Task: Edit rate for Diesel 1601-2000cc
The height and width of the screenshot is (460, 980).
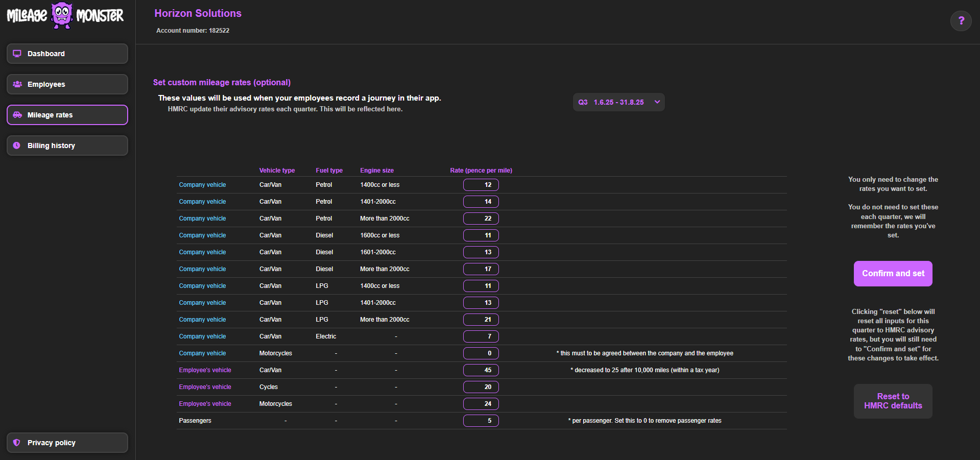Action: (x=481, y=252)
